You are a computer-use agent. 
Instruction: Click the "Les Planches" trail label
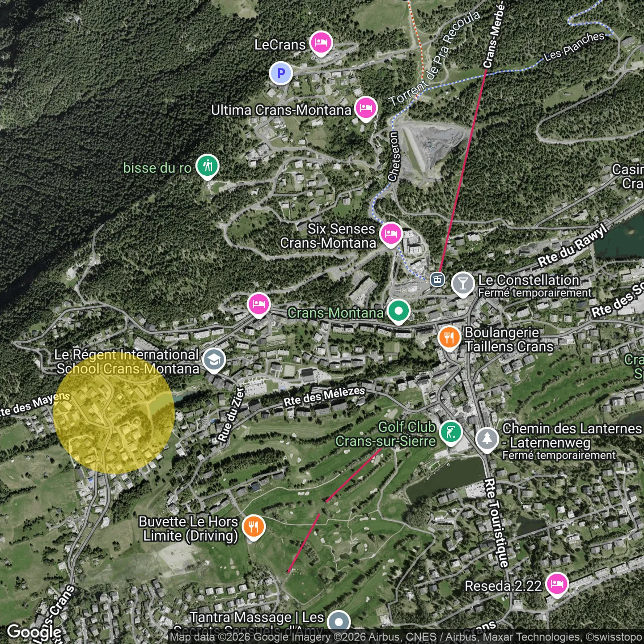tap(574, 47)
